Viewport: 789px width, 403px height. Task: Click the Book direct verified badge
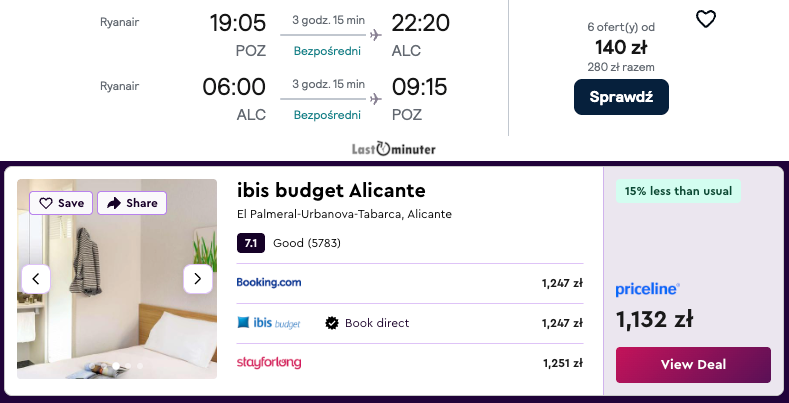(x=332, y=323)
